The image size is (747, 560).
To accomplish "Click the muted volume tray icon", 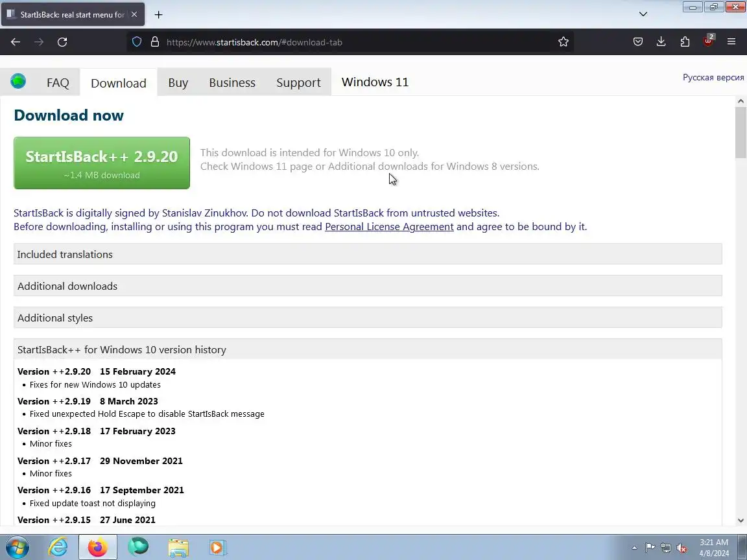I will coord(682,548).
